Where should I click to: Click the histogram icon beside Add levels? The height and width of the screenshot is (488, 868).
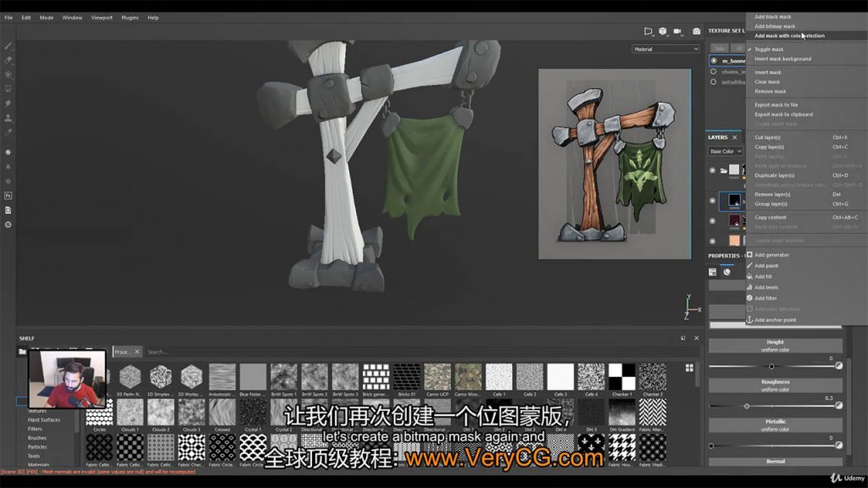pos(749,287)
